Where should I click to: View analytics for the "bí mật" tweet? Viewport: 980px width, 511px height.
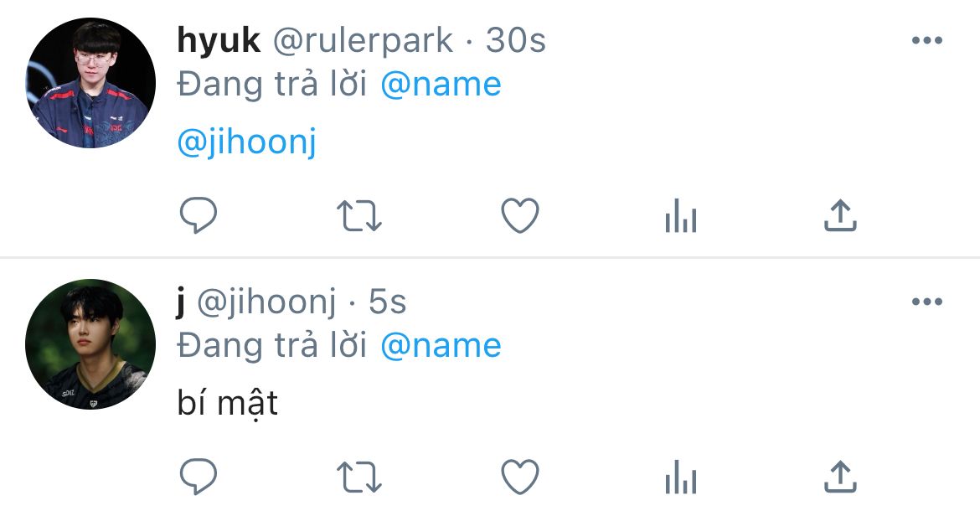(x=681, y=477)
